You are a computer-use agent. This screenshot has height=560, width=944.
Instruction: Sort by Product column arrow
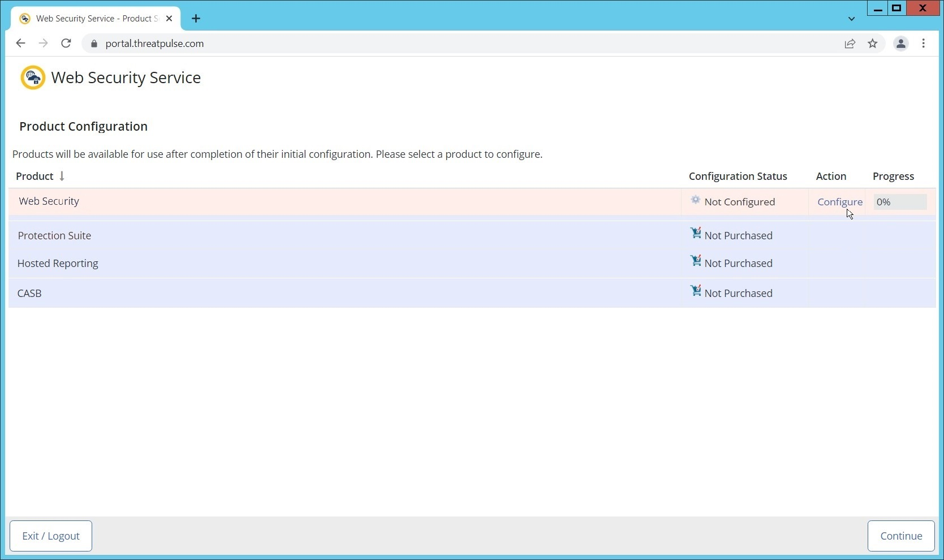pos(62,176)
